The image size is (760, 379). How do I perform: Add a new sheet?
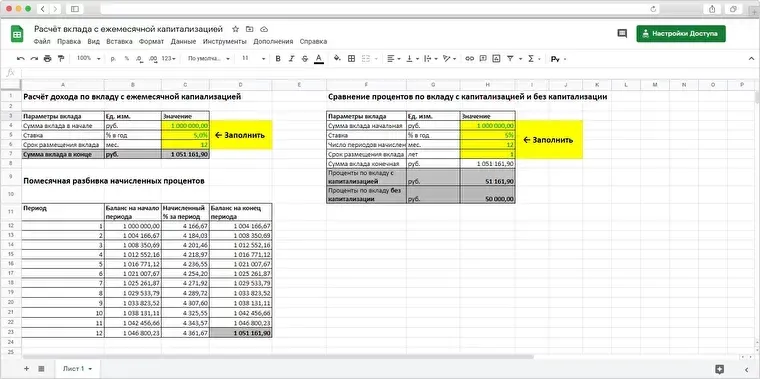click(x=27, y=369)
